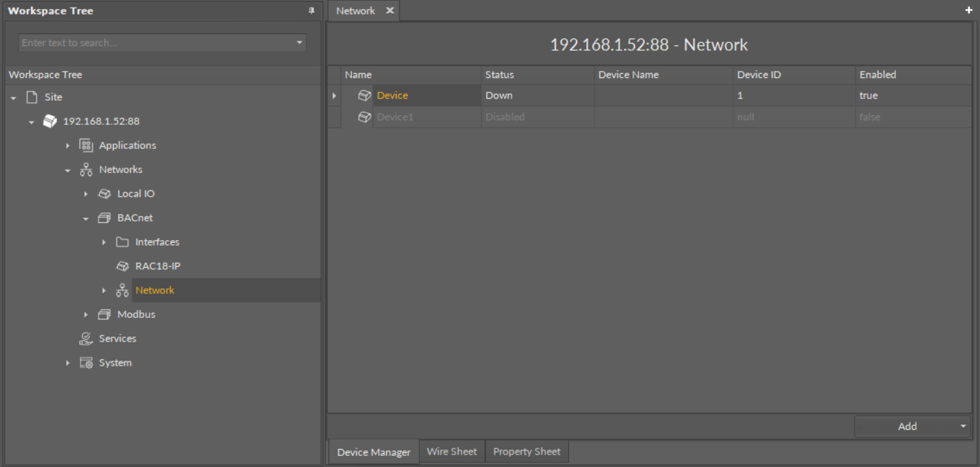
Task: Click the Modbus driver icon
Action: tap(104, 314)
